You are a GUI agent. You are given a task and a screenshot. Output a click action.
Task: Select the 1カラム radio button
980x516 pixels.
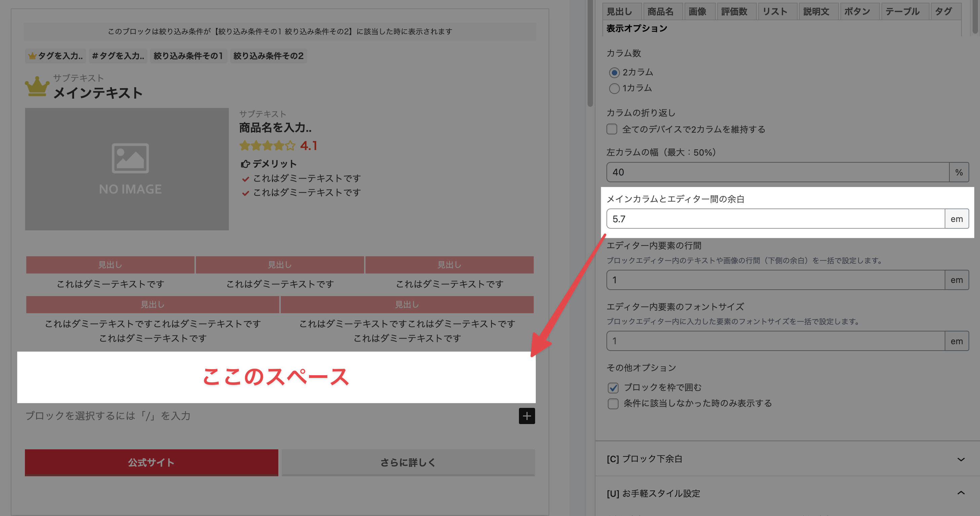click(614, 88)
